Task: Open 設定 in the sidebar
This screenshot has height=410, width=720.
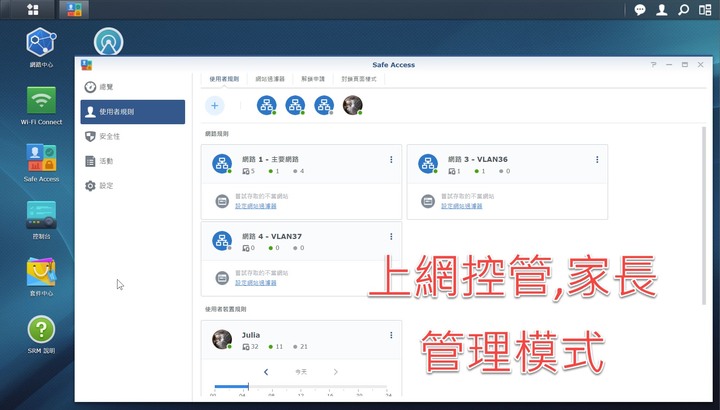Action: coord(133,186)
